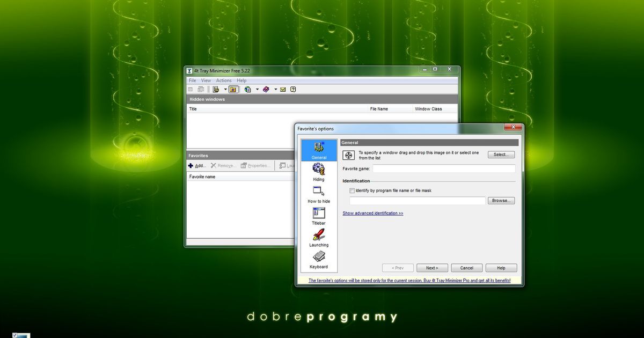Open the Keyboard settings page
644x338 pixels.
[x=319, y=259]
